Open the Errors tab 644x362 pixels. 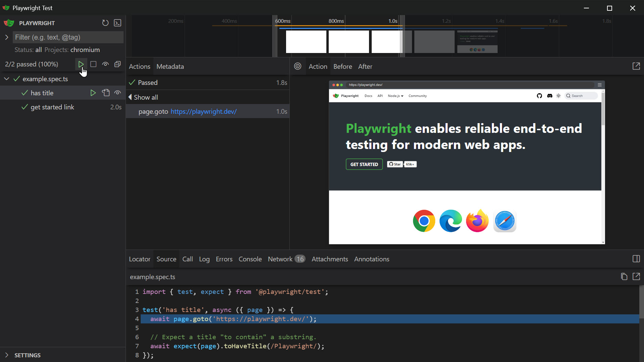[x=224, y=259]
